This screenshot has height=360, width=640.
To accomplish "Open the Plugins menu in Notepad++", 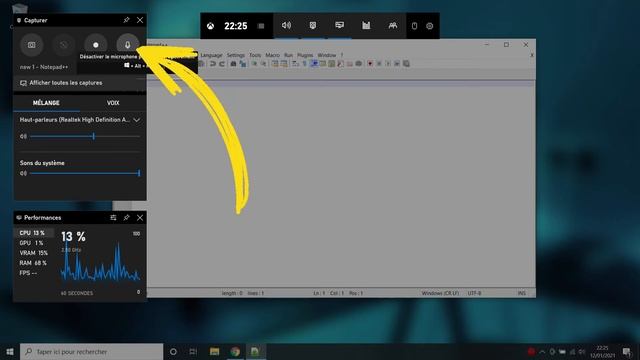I will 305,55.
